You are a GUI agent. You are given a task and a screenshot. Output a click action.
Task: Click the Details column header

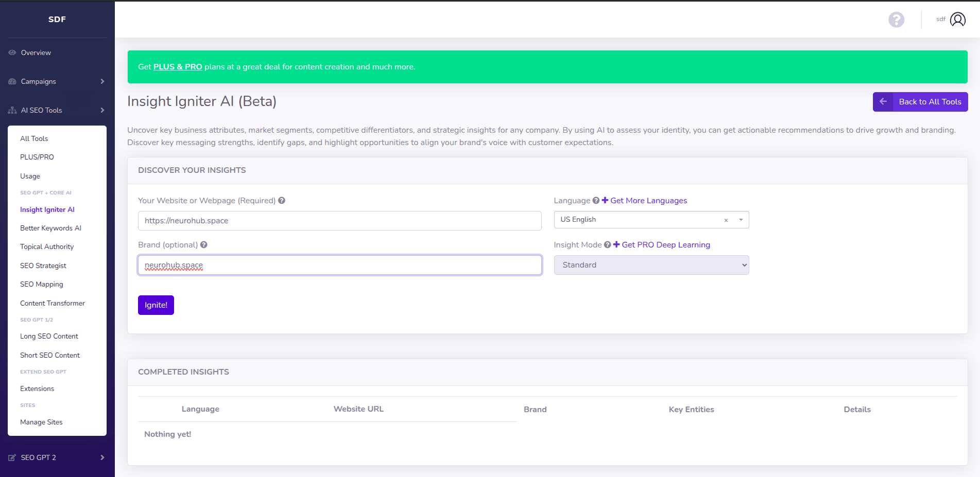857,410
